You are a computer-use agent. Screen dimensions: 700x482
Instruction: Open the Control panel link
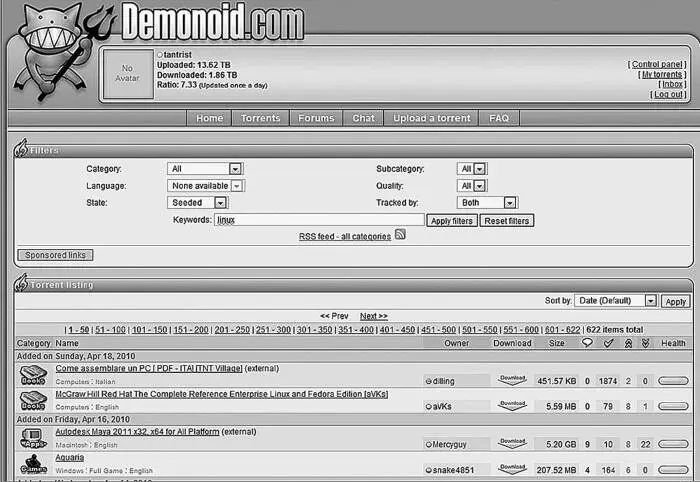657,64
